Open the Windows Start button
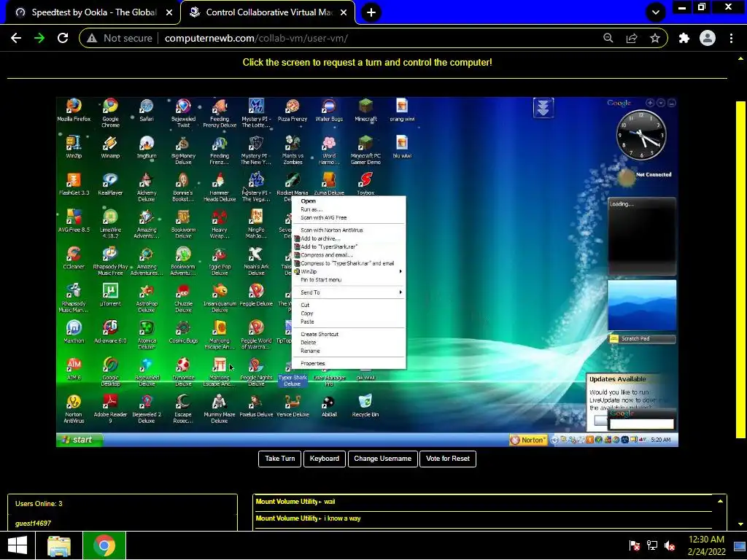The height and width of the screenshot is (560, 747). (x=18, y=545)
